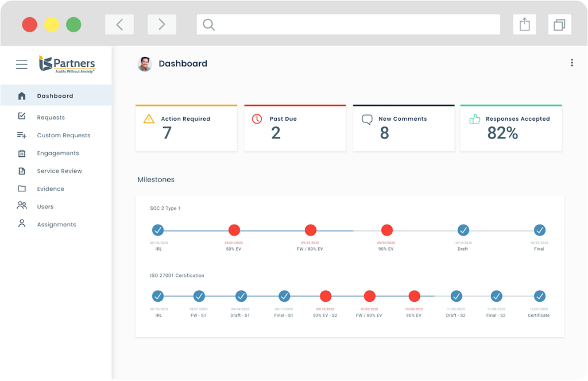Click the search bar field

[347, 24]
